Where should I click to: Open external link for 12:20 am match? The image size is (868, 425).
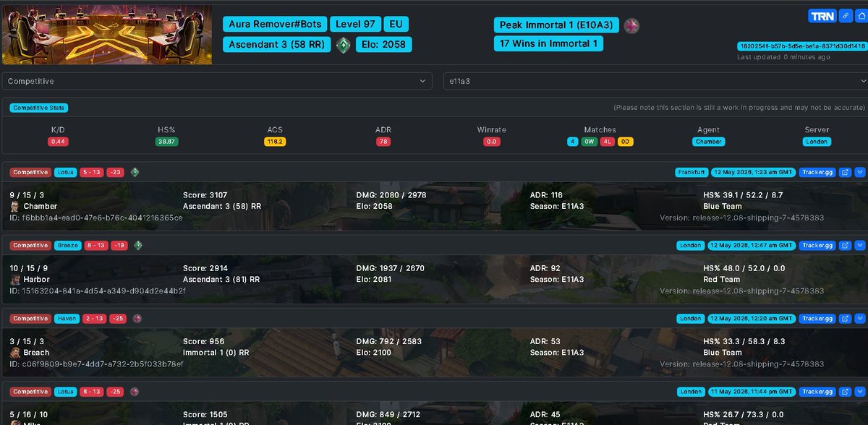tap(845, 318)
